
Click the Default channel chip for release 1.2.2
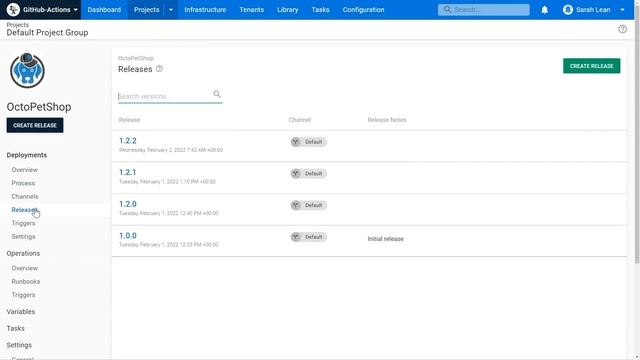309,142
